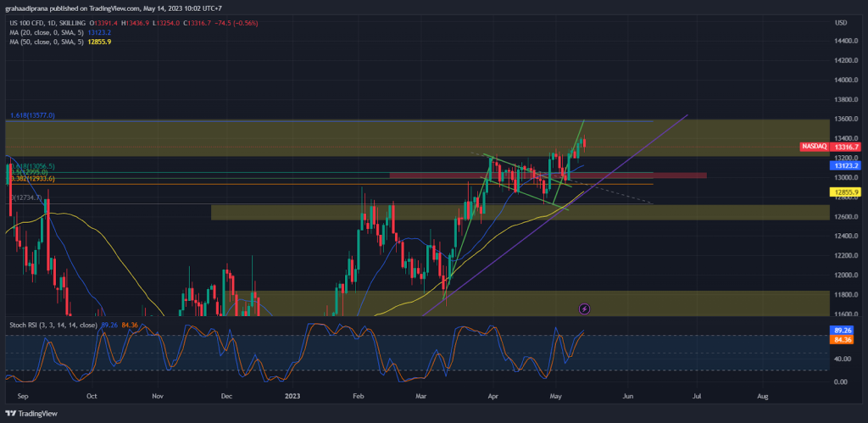This screenshot has height=423, width=868.
Task: Click the Sep label on time axis
Action: [23, 397]
